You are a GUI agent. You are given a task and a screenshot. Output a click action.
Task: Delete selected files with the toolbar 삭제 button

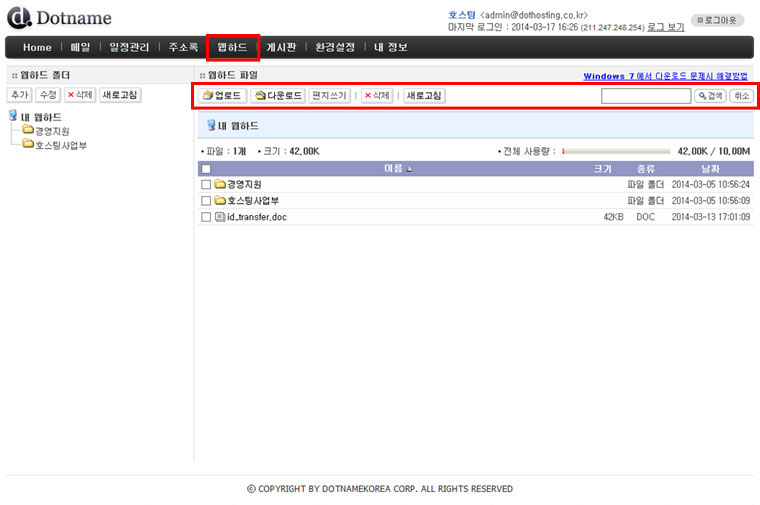377,96
